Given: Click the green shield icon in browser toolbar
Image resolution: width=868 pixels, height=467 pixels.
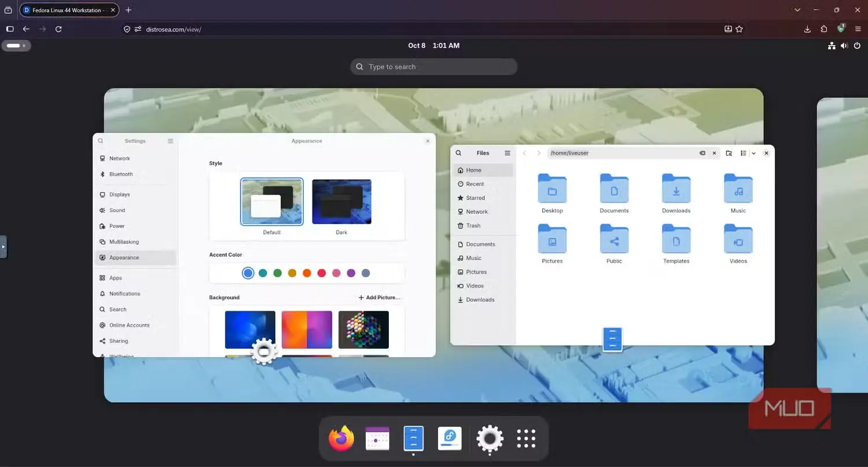Looking at the screenshot, I should 841,28.
